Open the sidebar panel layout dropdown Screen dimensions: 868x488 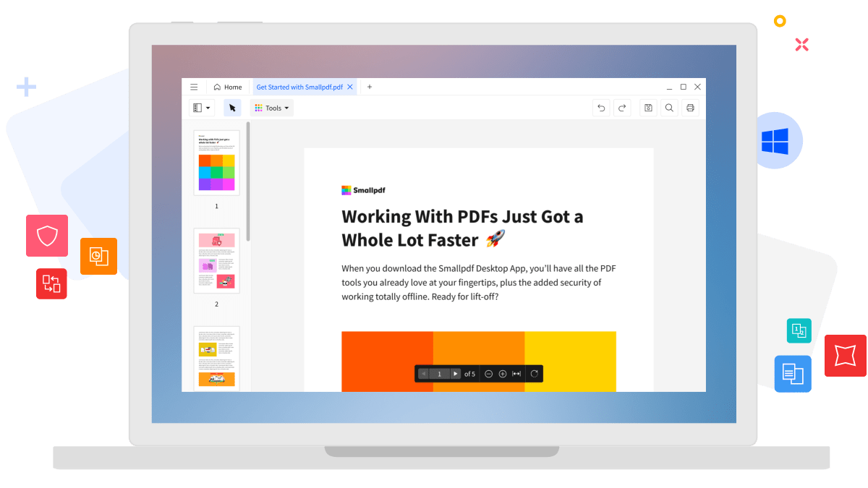(202, 108)
